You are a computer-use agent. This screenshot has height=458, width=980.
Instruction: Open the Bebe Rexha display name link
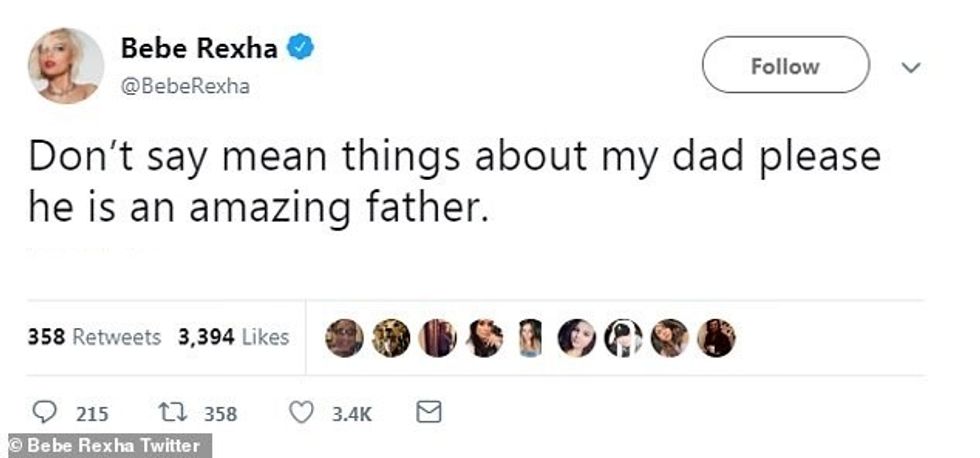click(x=199, y=47)
